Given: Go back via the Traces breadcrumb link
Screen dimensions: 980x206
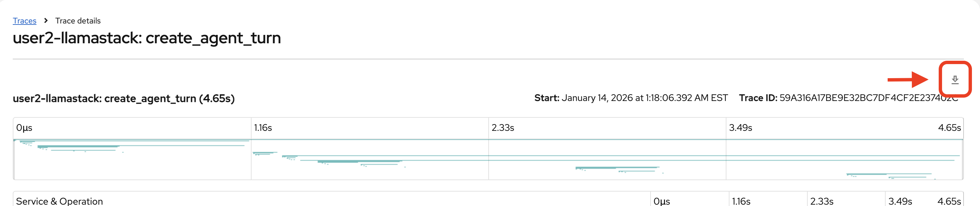Looking at the screenshot, I should [x=24, y=21].
